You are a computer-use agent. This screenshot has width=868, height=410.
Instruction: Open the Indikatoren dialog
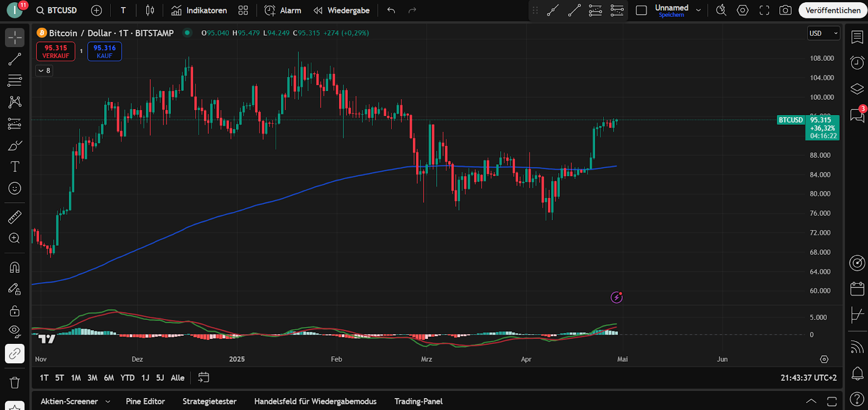(x=199, y=10)
